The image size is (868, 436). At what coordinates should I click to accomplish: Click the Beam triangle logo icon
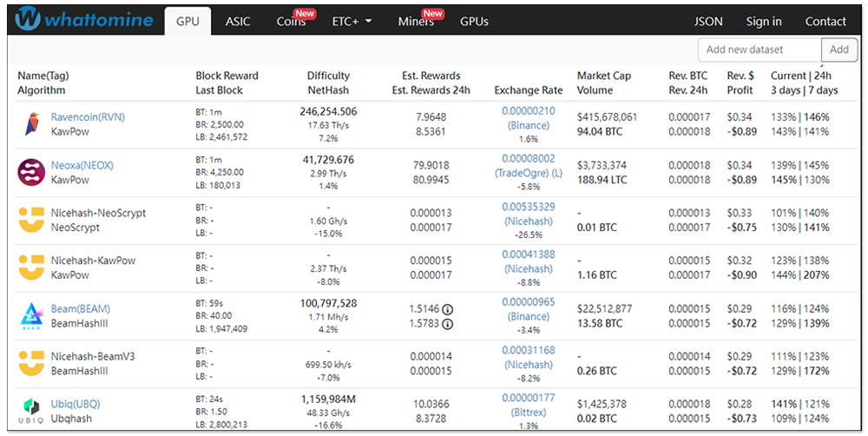31,315
